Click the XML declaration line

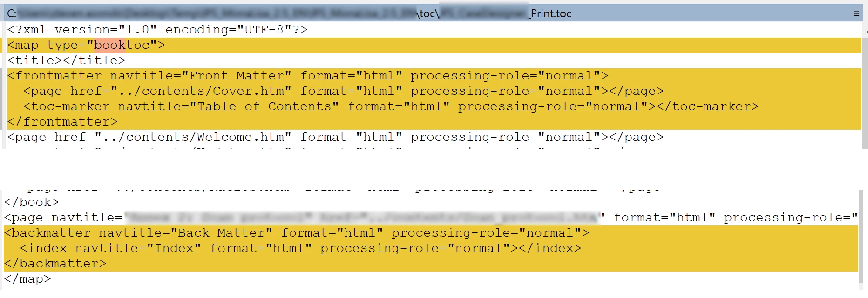point(157,30)
